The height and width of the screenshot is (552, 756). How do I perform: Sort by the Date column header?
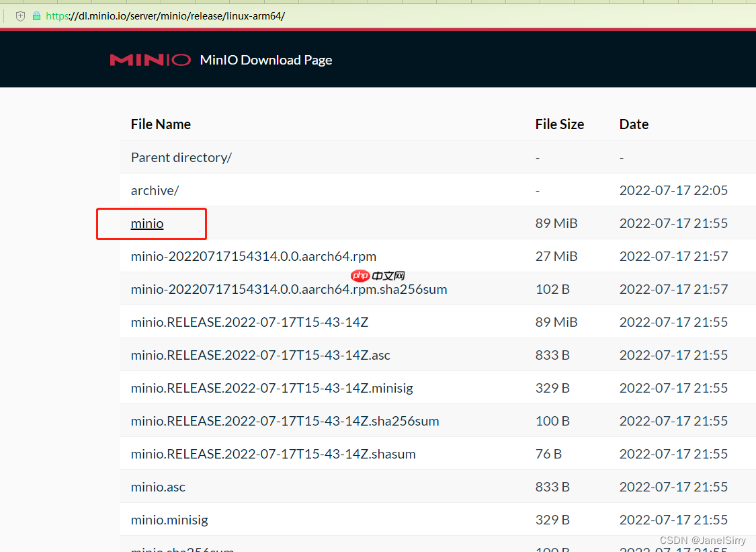point(634,124)
